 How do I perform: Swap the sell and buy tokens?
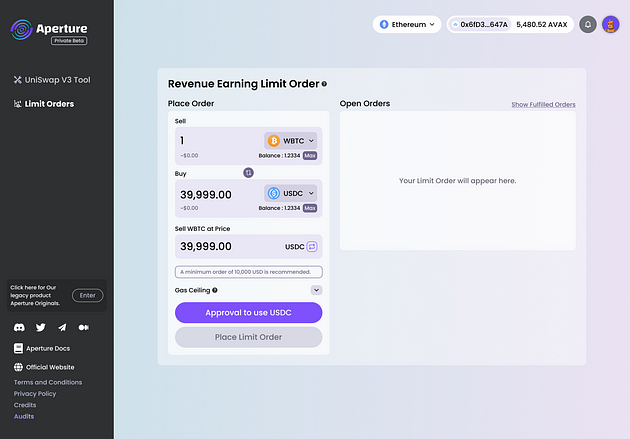248,173
